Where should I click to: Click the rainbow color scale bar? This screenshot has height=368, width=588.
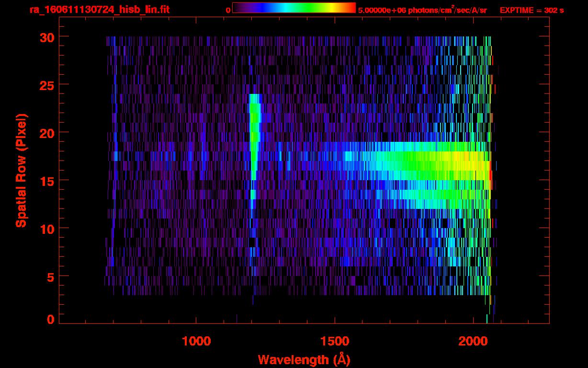[294, 8]
